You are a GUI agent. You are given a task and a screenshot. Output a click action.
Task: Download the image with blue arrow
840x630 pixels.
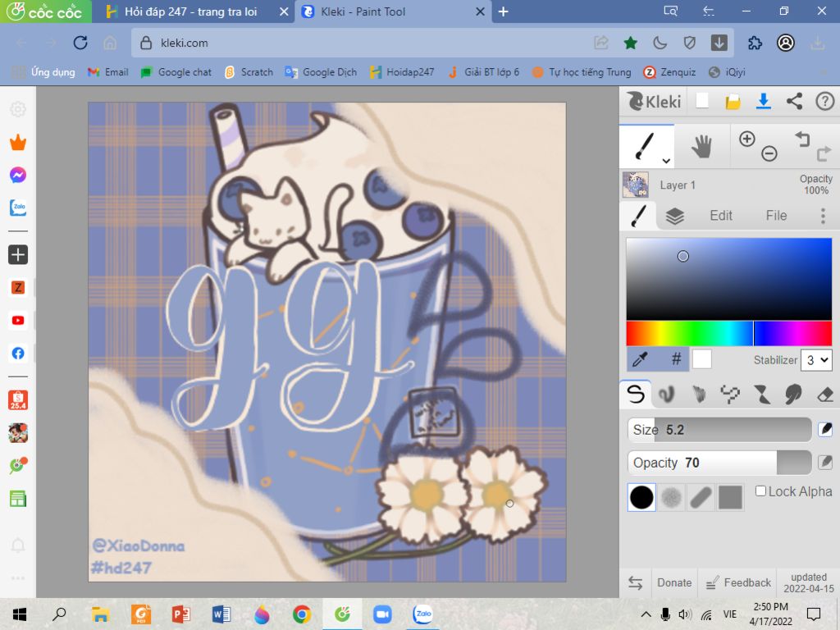[764, 101]
